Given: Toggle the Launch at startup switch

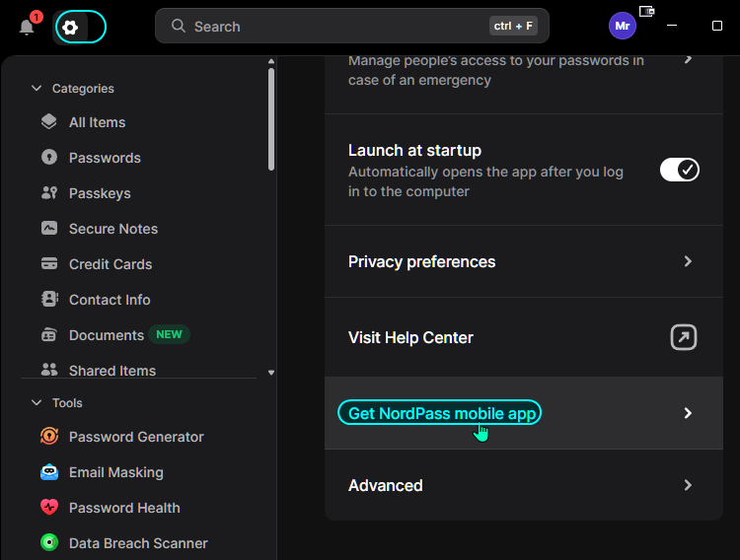Looking at the screenshot, I should 679,170.
